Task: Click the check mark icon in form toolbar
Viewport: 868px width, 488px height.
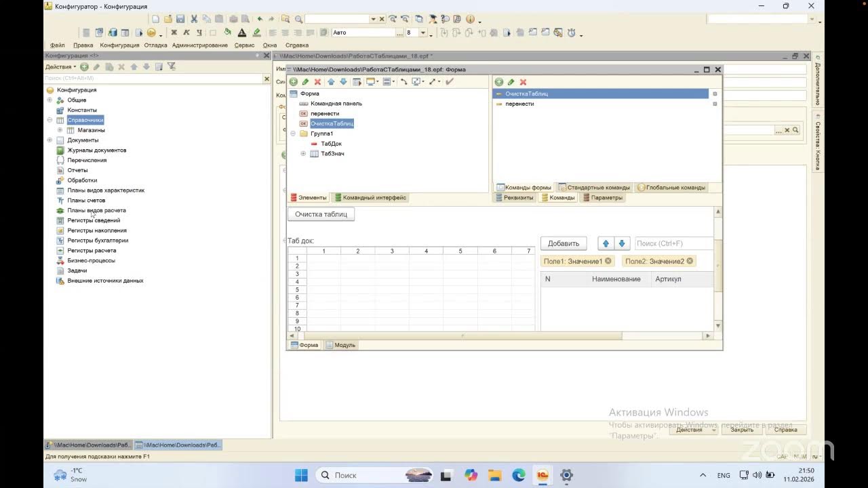Action: 450,82
